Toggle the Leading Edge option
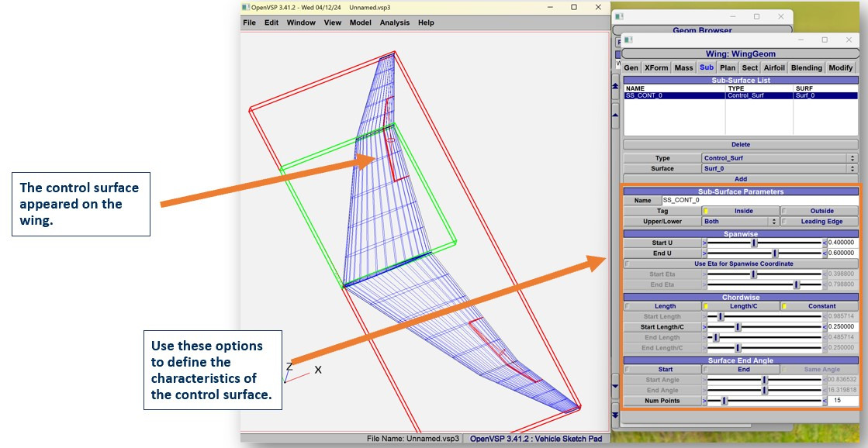Viewport: 868px width, 448px height. 818,221
